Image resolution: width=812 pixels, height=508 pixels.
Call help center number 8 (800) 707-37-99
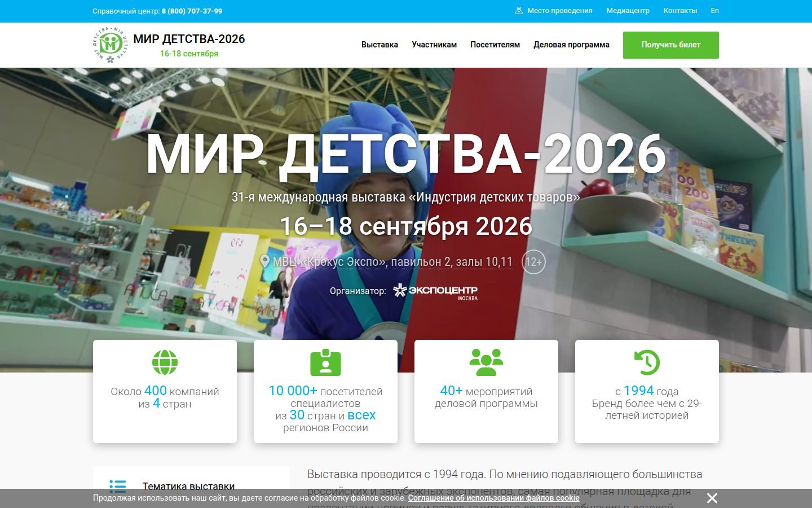tap(192, 11)
